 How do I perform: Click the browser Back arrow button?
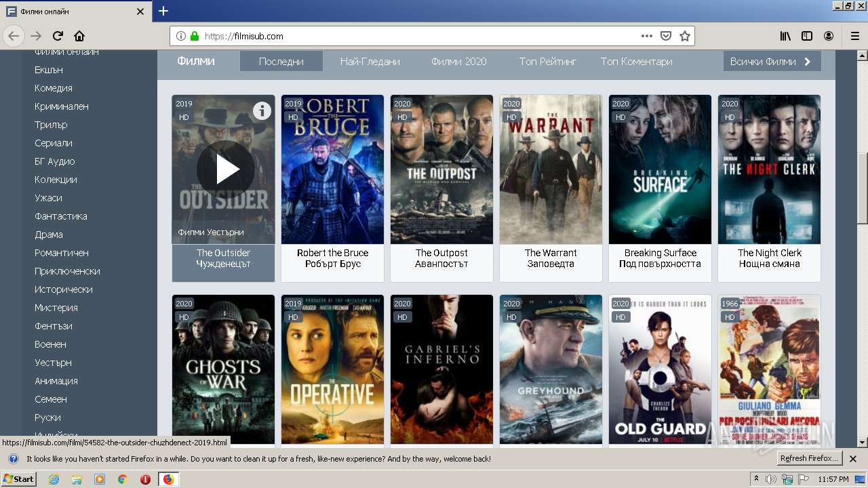point(14,36)
